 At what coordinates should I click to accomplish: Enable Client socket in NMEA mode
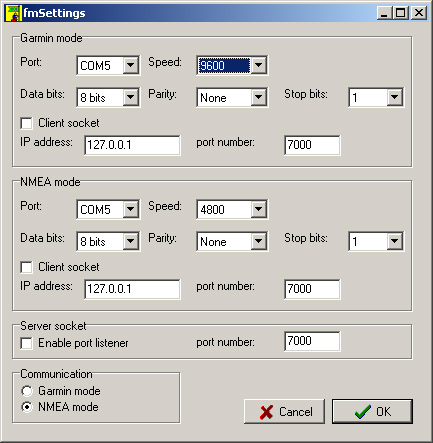tap(27, 267)
